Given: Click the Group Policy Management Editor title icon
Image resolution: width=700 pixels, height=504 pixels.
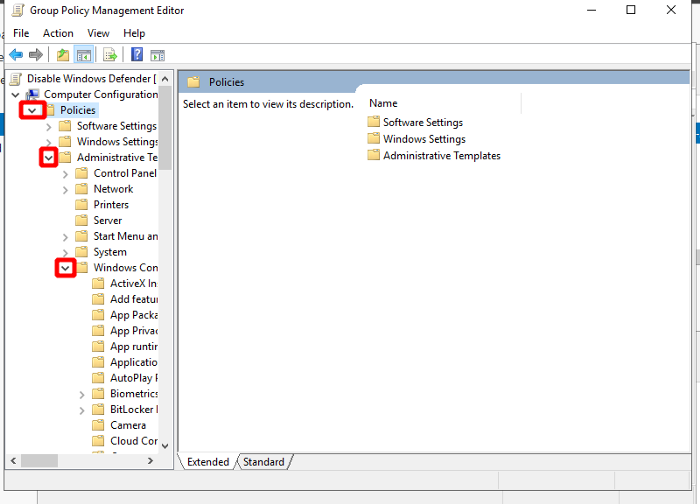Looking at the screenshot, I should coord(18,10).
